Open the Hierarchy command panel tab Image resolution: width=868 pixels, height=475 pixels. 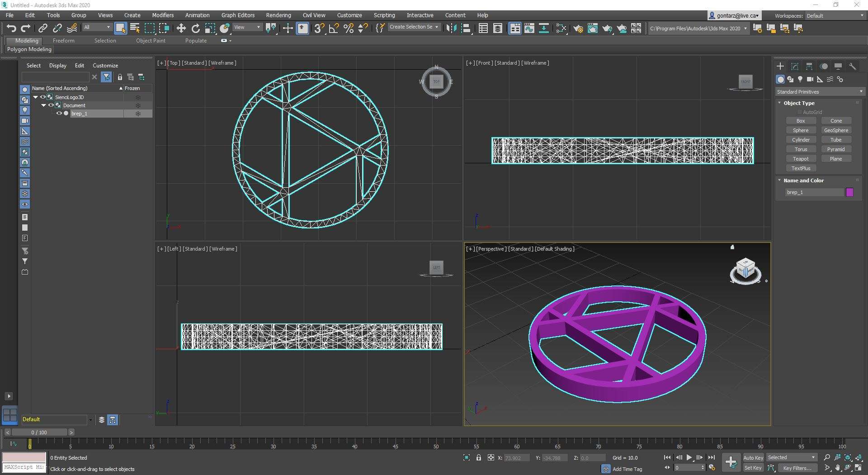click(x=809, y=66)
